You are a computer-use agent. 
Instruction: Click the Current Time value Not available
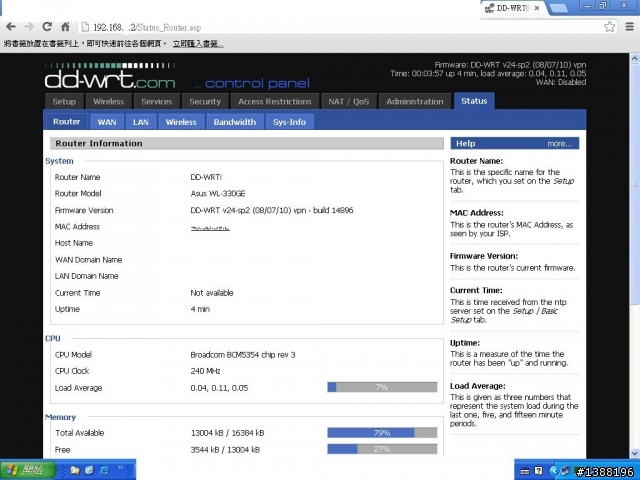211,293
